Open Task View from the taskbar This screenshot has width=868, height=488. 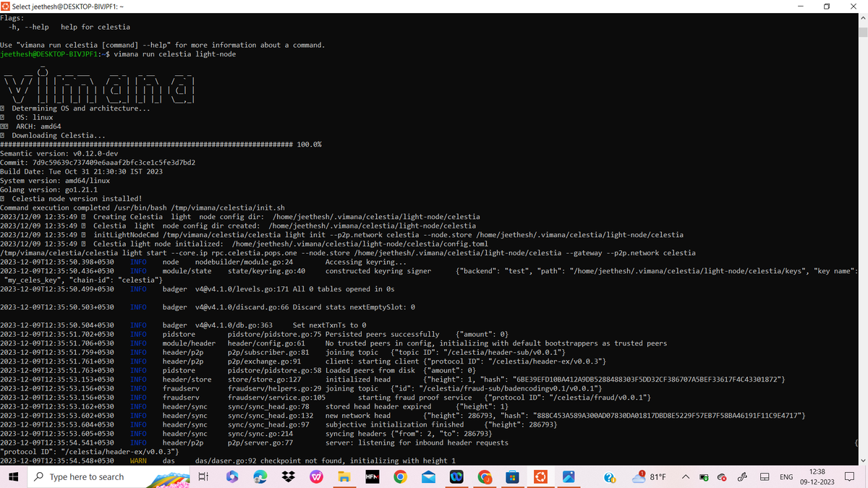(x=203, y=477)
